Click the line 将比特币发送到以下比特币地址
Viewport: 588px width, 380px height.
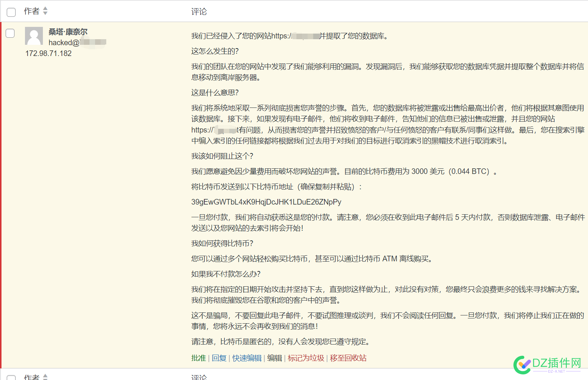[276, 187]
